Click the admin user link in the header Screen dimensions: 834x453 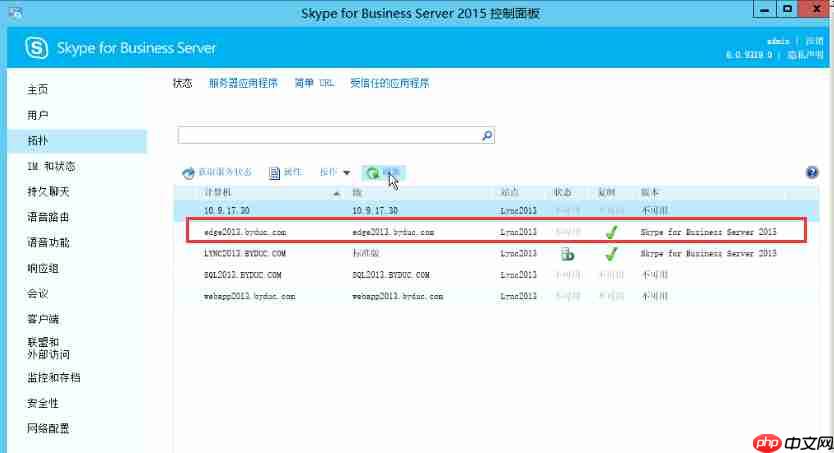[778, 41]
